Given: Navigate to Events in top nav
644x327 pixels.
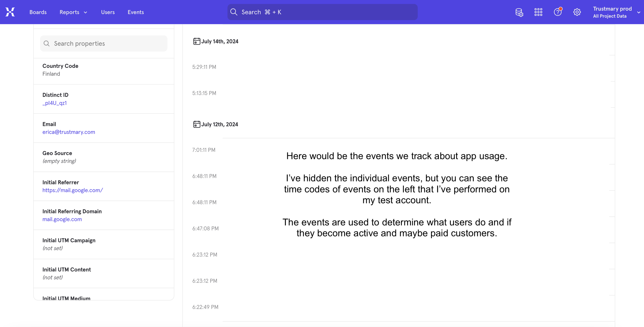Looking at the screenshot, I should coord(135,12).
